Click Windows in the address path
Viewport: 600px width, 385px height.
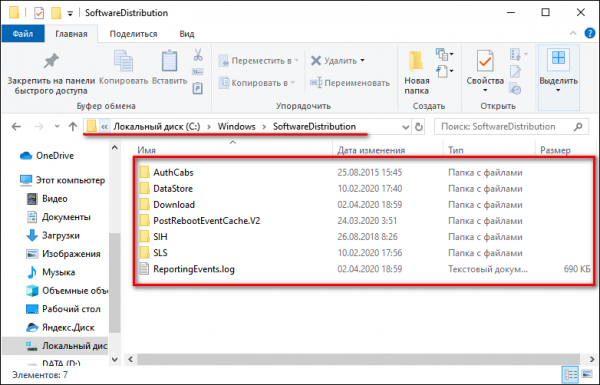click(x=236, y=126)
